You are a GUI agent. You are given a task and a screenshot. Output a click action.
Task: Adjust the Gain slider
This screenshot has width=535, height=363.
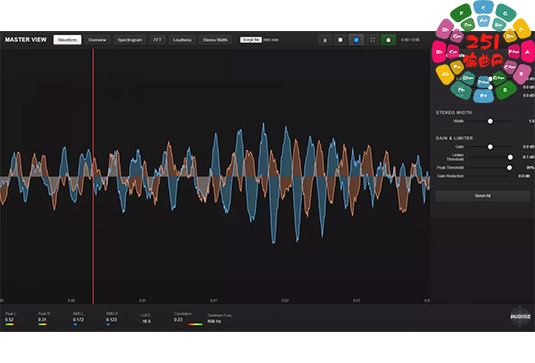pos(490,147)
